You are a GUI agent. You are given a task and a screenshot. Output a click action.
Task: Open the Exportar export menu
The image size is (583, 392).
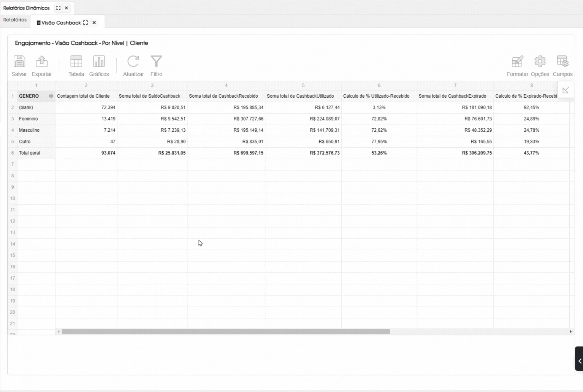(42, 62)
